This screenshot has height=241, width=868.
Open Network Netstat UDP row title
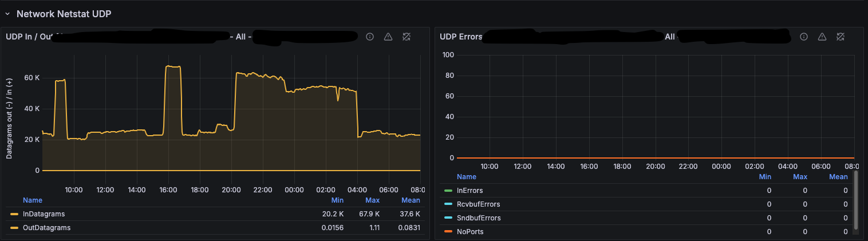64,14
